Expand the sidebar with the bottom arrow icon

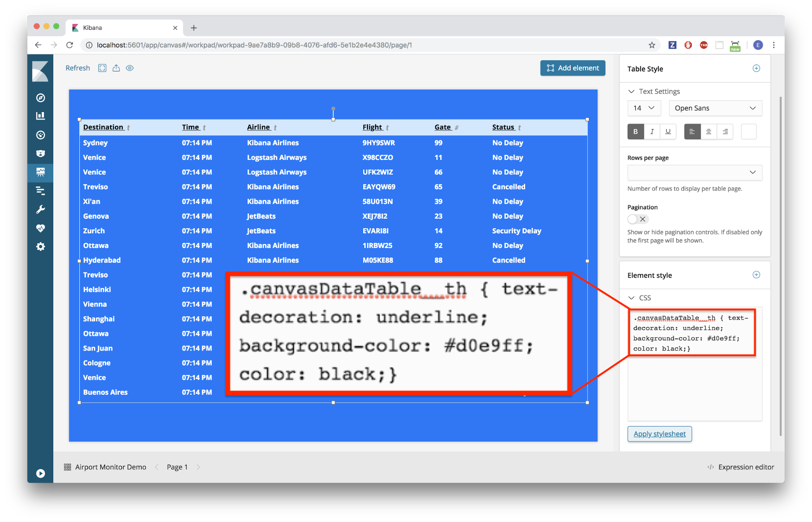click(40, 473)
